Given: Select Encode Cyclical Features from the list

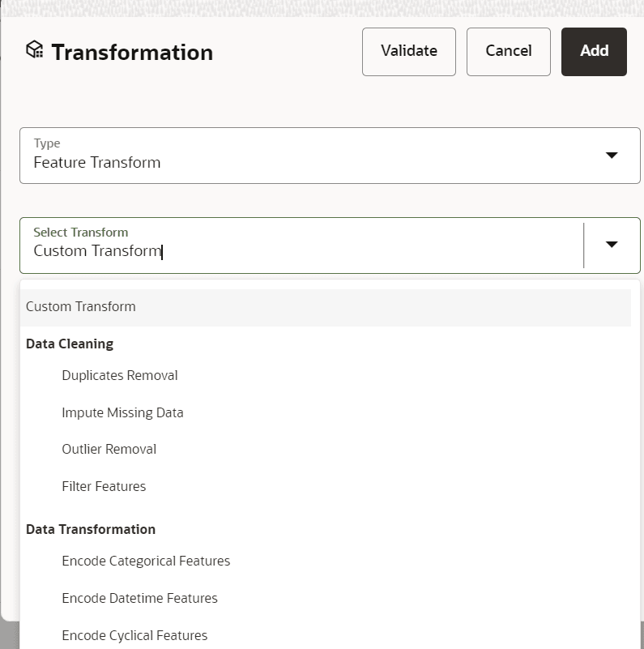Looking at the screenshot, I should coord(135,635).
